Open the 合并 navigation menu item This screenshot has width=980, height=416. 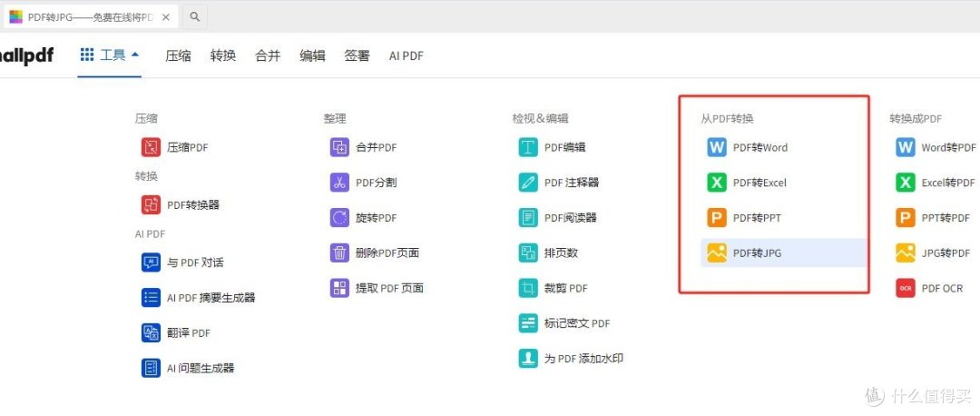[268, 55]
